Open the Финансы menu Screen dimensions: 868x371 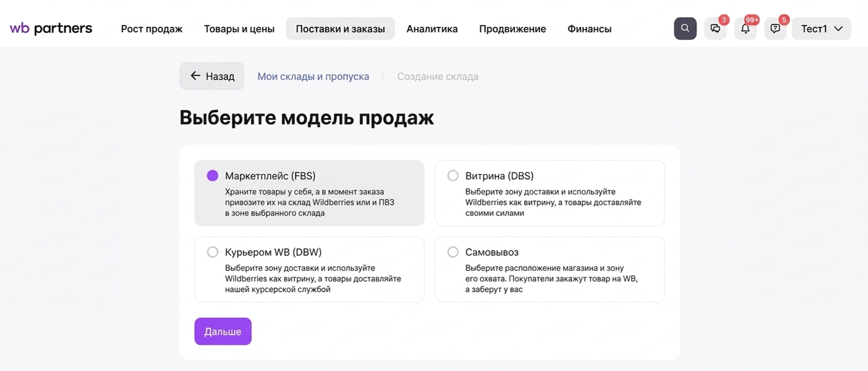pyautogui.click(x=590, y=29)
